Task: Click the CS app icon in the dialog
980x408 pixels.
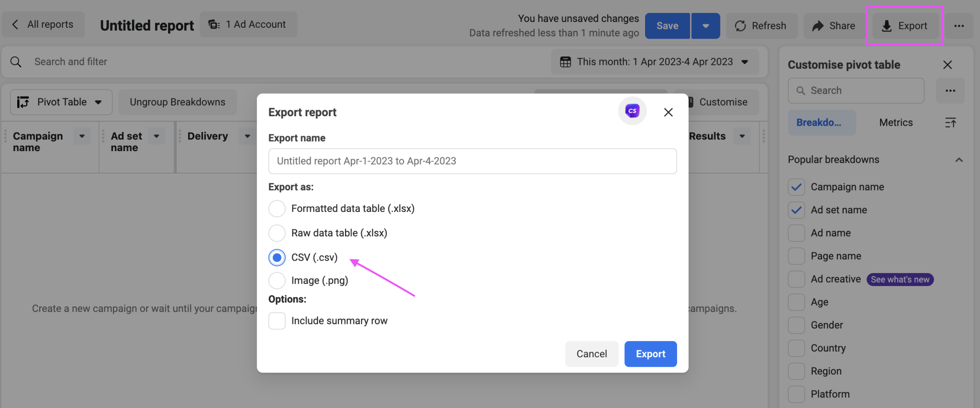Action: pos(632,110)
